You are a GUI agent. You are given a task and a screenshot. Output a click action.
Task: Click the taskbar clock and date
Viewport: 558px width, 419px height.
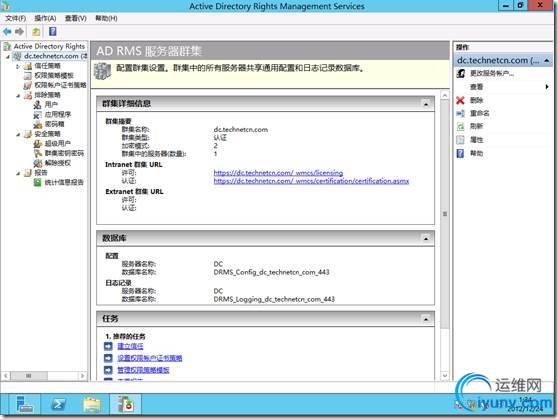pyautogui.click(x=525, y=405)
